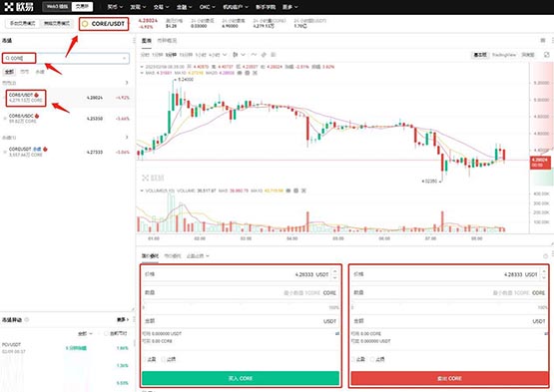Screen dimensions: 554x392
Task: Select the CORE/USDC row in market list
Action: tap(67, 119)
